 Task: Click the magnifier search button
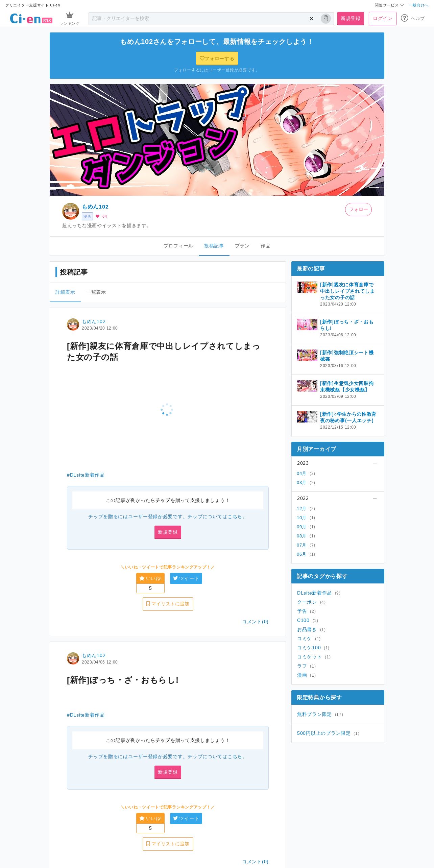tap(326, 18)
